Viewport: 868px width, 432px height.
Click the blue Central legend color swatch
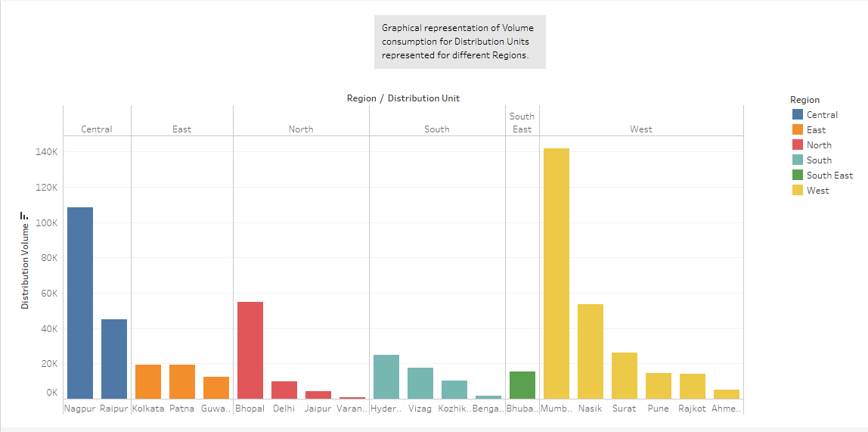[x=798, y=115]
